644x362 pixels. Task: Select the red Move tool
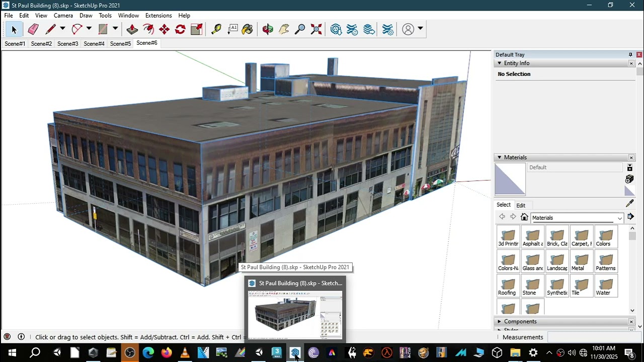[164, 30]
